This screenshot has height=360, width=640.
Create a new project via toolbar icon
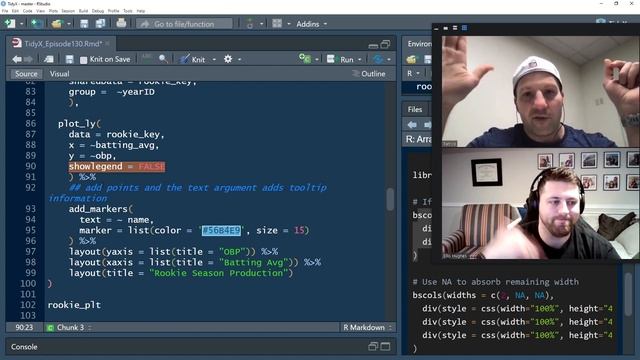36,24
